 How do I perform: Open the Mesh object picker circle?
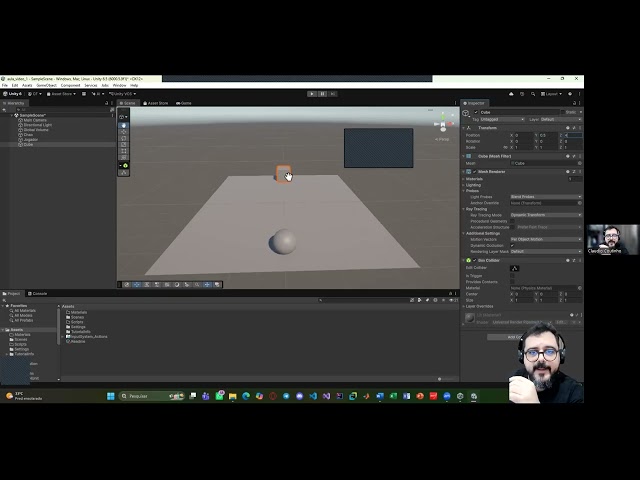click(x=580, y=163)
